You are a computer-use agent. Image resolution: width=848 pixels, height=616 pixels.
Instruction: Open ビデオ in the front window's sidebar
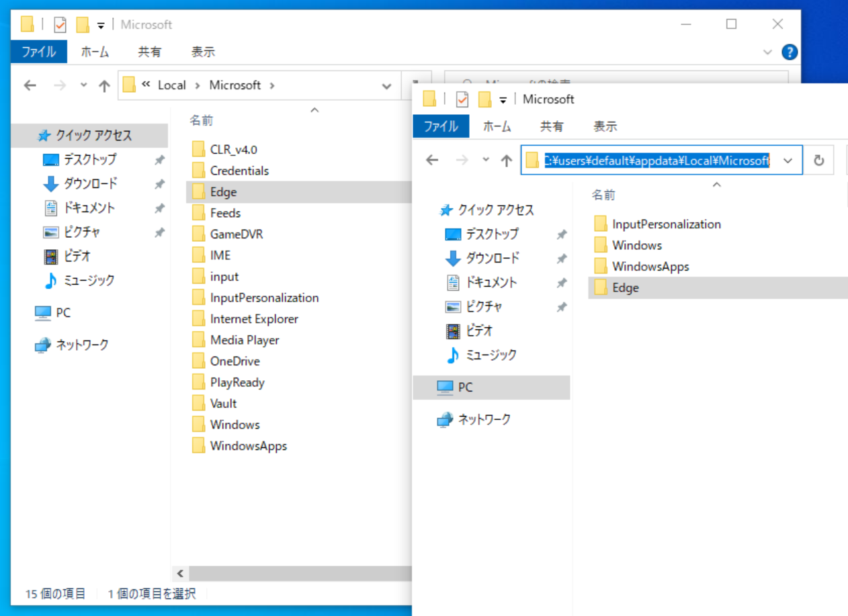tap(479, 331)
